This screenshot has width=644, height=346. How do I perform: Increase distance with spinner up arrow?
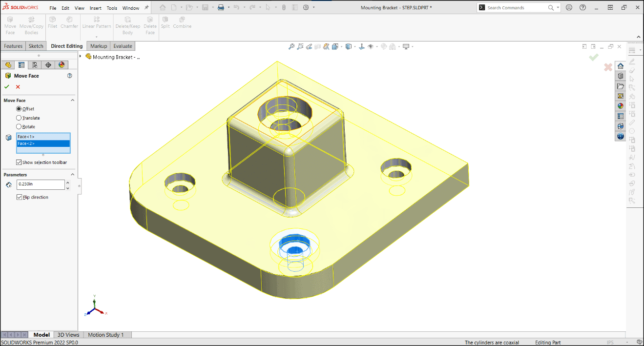67,182
